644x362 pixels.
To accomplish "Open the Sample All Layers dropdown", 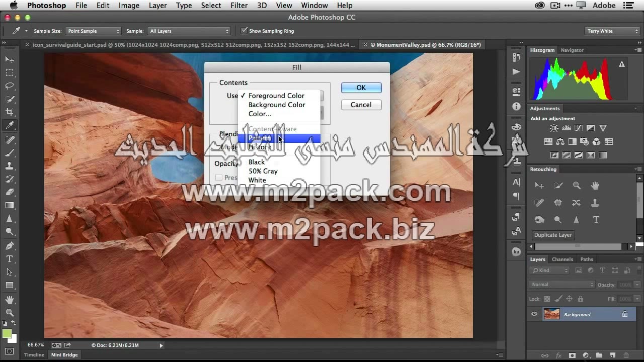I will point(189,31).
